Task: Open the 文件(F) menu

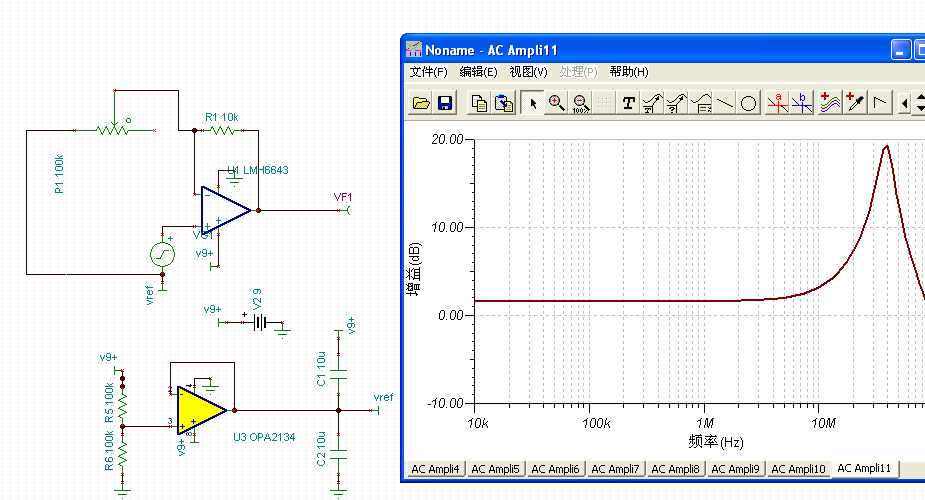Action: (x=428, y=72)
